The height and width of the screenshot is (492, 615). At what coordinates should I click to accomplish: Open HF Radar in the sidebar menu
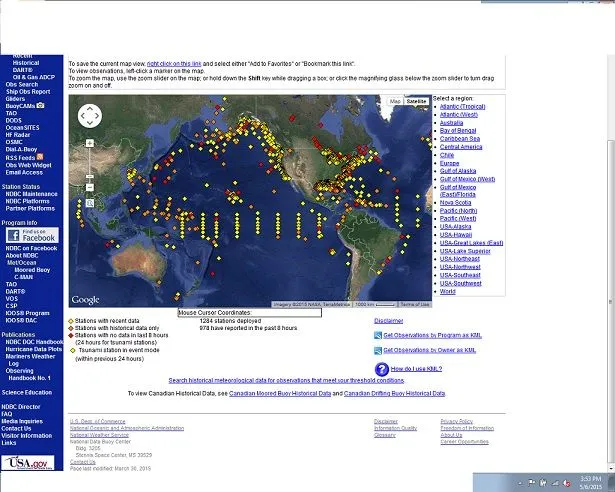18,134
